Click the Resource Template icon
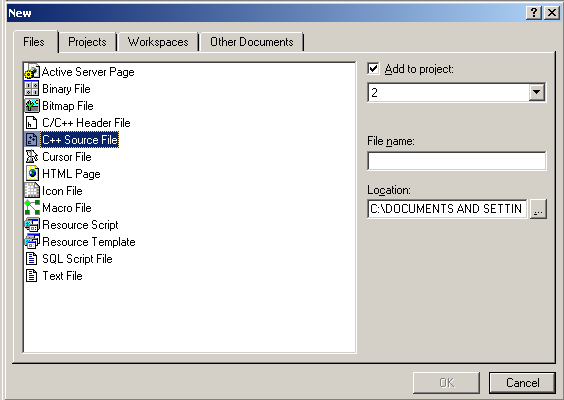This screenshot has height=400, width=564. click(32, 241)
